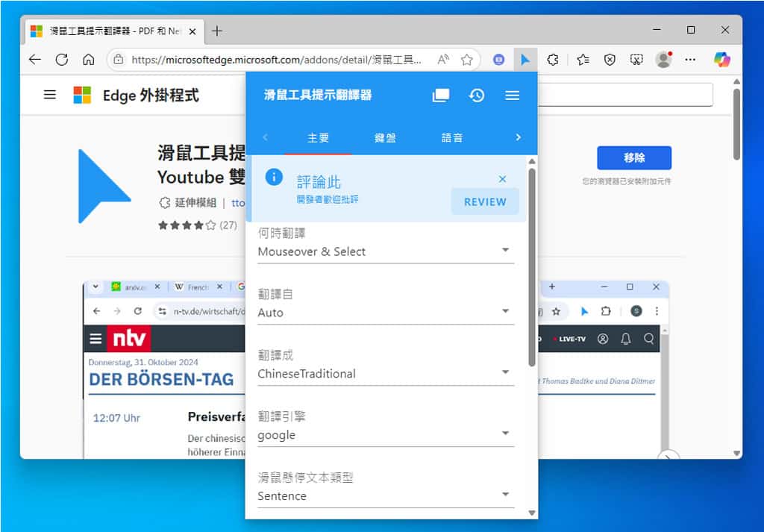The width and height of the screenshot is (764, 532).
Task: Open translation history clock icon
Action: pos(477,95)
